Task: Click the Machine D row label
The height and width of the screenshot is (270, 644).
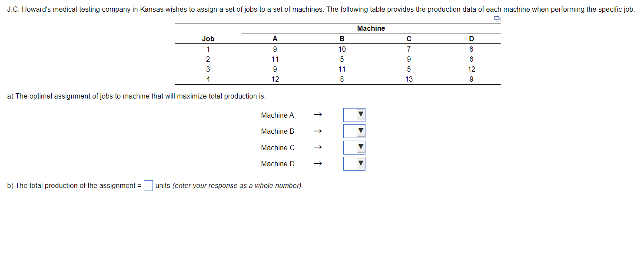Action: (278, 164)
